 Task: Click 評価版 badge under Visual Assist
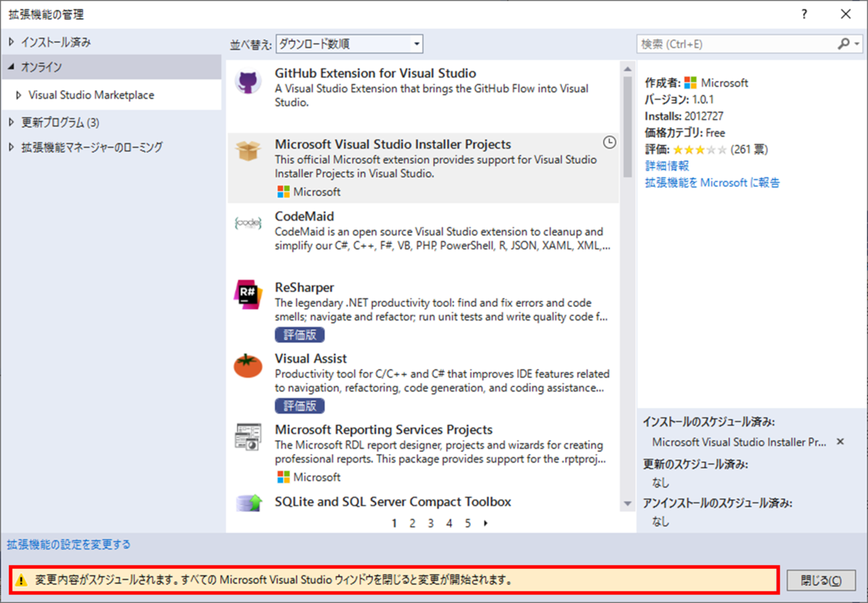point(300,405)
